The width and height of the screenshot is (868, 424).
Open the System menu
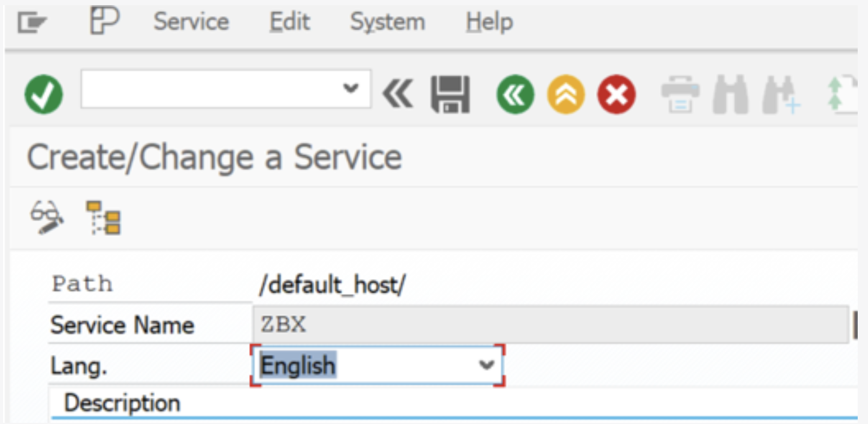(387, 21)
